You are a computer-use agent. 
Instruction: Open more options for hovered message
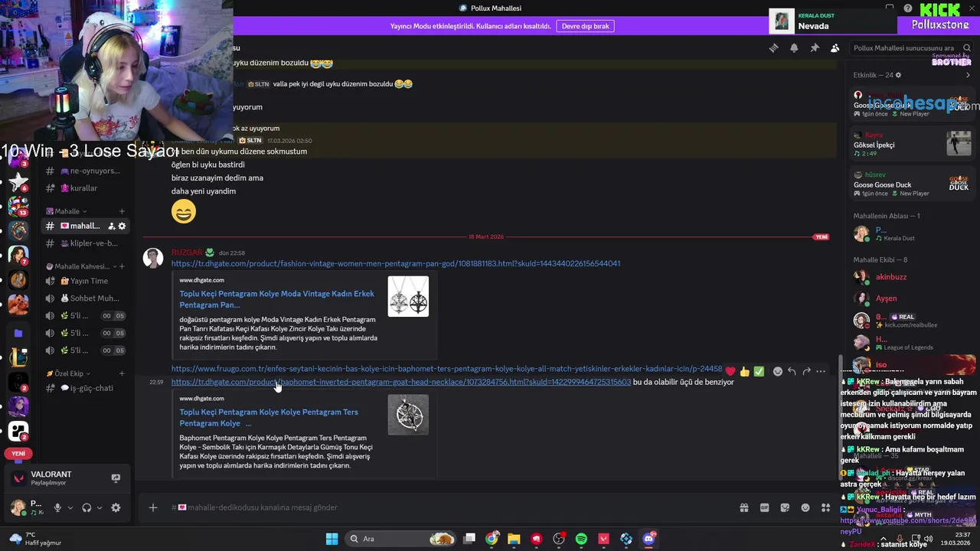click(821, 371)
